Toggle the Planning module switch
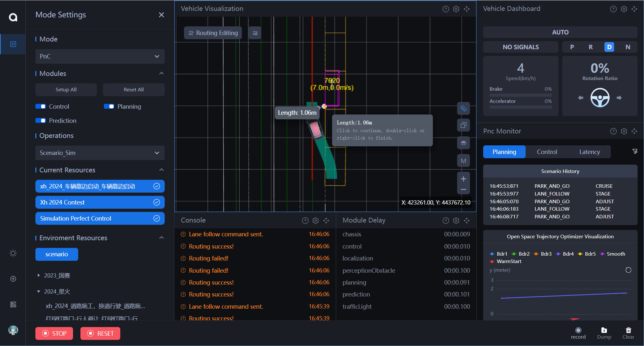This screenshot has width=644, height=346. click(x=109, y=106)
